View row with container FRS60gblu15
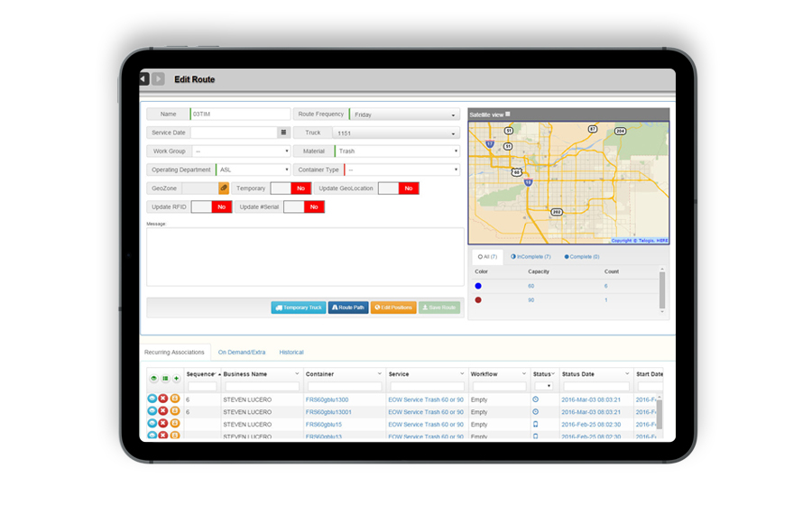The height and width of the screenshot is (514, 812). (x=152, y=424)
